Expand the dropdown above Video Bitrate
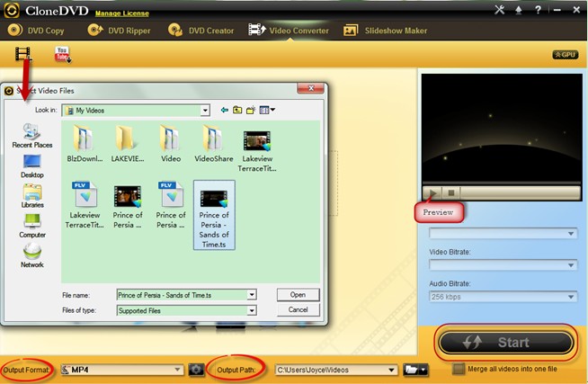The image size is (588, 384). pyautogui.click(x=570, y=234)
